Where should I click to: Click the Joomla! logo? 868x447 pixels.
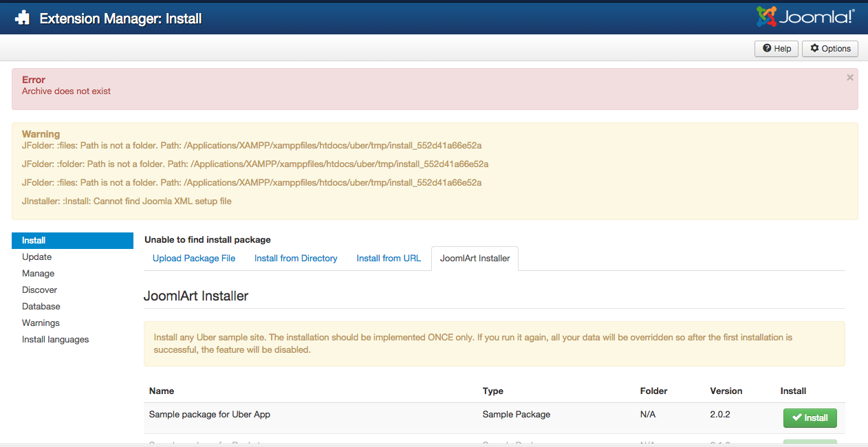pos(805,17)
